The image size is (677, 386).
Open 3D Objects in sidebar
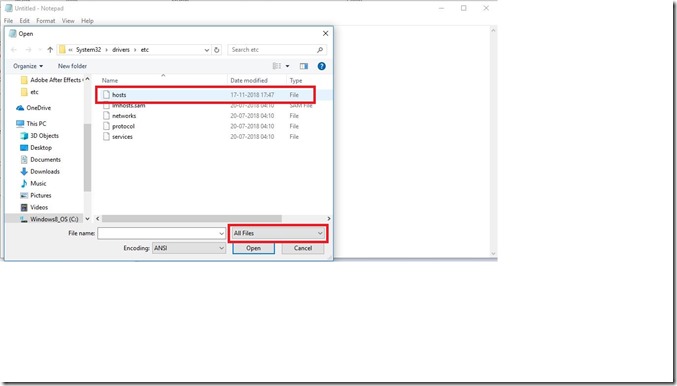39,136
